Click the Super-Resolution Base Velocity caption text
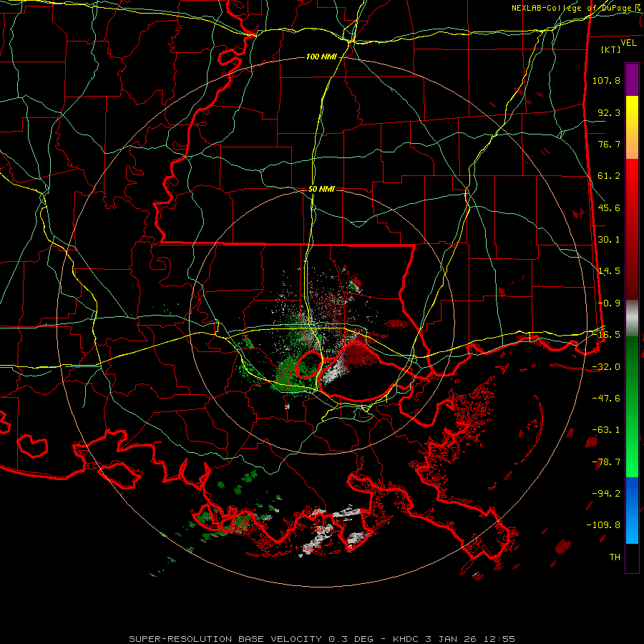 (x=322, y=639)
